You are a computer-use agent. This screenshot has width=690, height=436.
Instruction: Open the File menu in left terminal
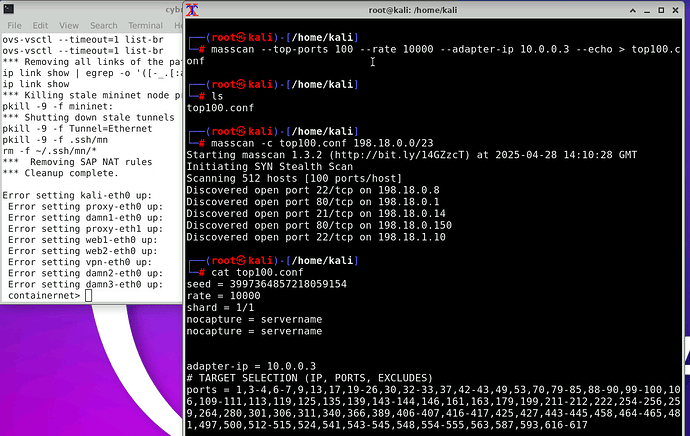[14, 25]
